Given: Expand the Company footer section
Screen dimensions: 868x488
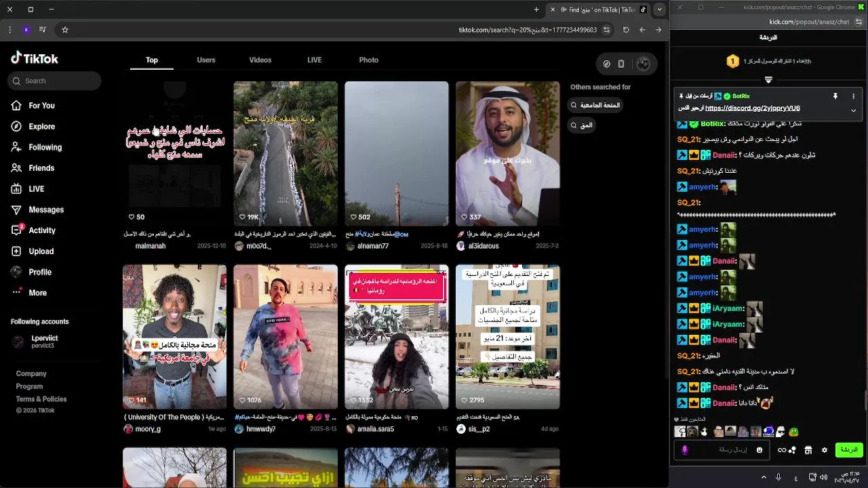Looking at the screenshot, I should coord(31,373).
